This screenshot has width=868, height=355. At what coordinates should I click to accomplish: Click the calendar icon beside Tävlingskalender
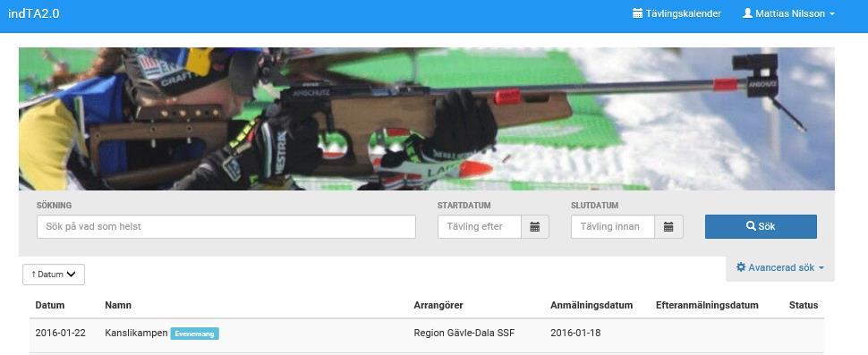pos(638,13)
